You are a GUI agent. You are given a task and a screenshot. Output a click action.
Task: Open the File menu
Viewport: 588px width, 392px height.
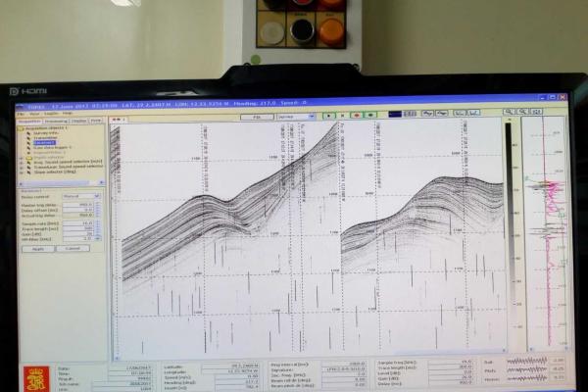(22, 114)
